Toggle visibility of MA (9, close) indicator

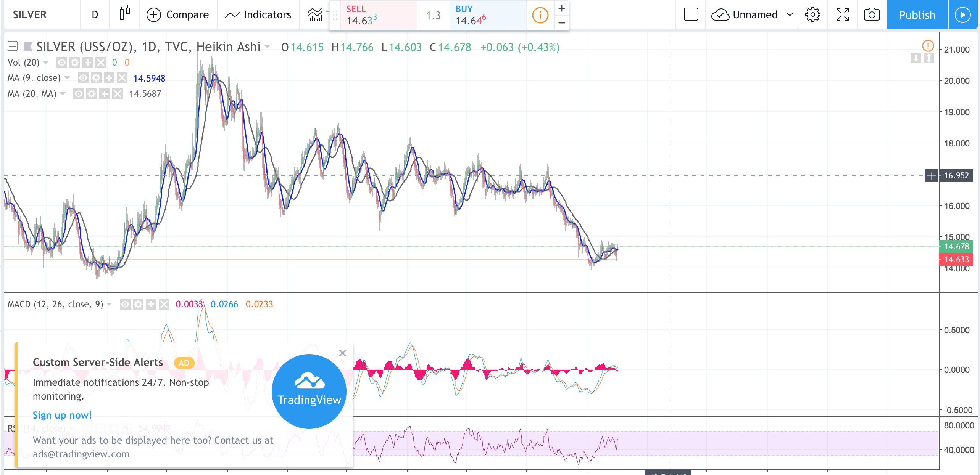pyautogui.click(x=83, y=78)
